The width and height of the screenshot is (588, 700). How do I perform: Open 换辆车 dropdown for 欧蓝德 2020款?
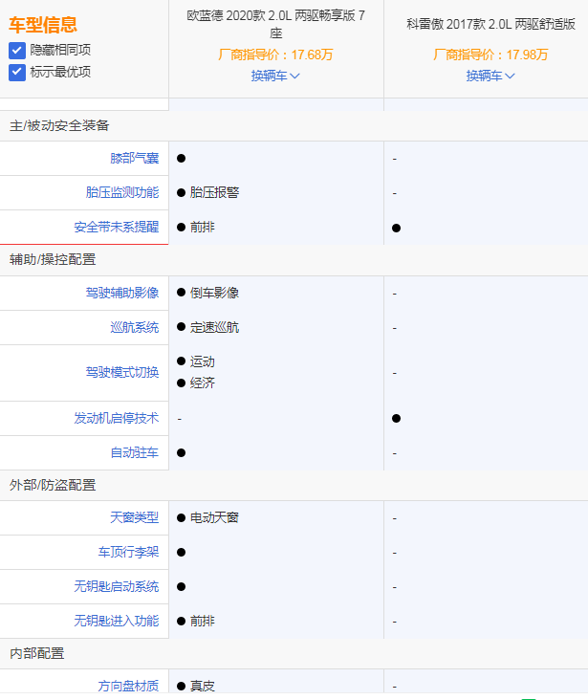pyautogui.click(x=275, y=76)
